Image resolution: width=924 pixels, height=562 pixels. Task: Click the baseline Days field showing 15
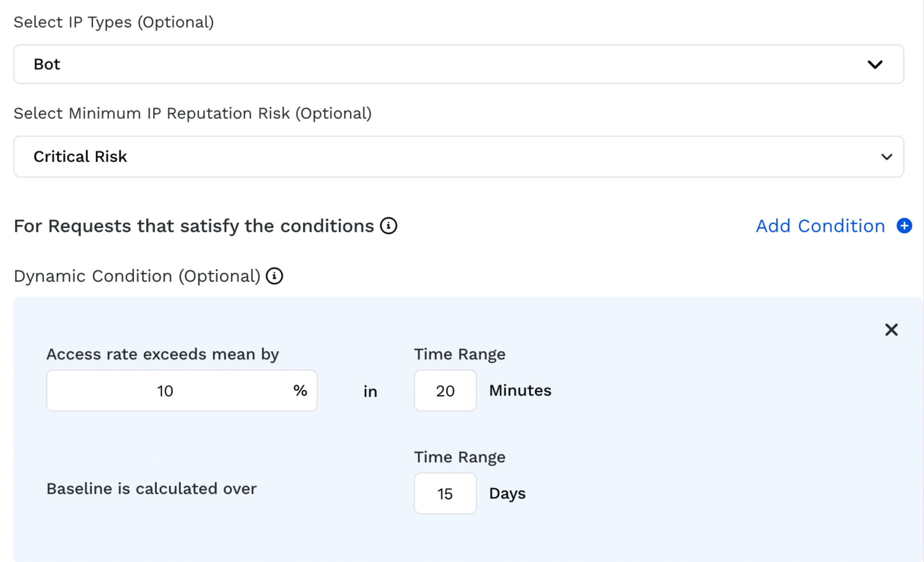tap(445, 494)
